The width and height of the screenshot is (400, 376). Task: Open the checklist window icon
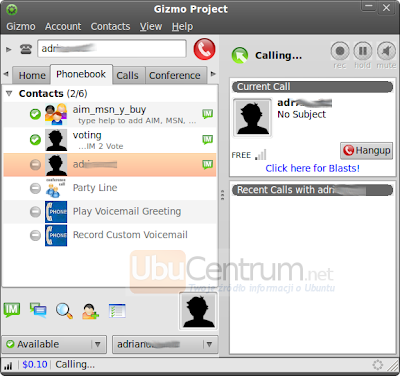pyautogui.click(x=117, y=311)
